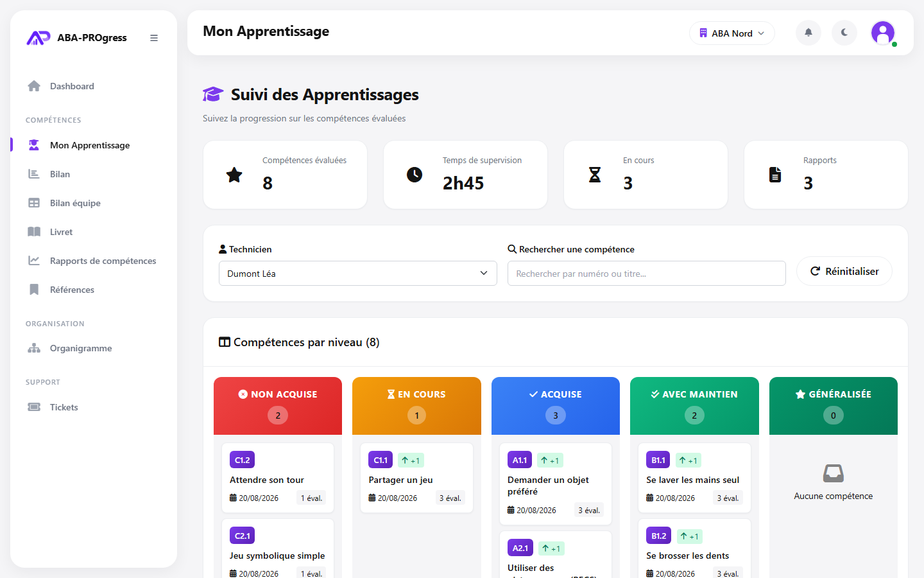Click the Livret book icon
Viewport: 924px width, 578px height.
pos(34,232)
